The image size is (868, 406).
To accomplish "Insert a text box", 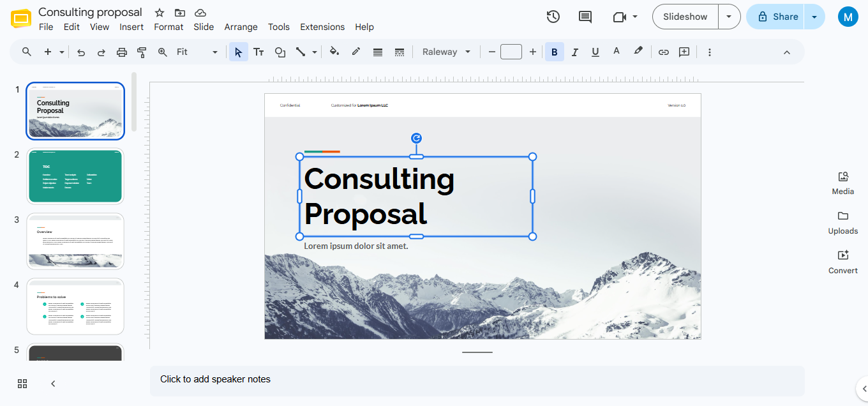I will click(258, 52).
